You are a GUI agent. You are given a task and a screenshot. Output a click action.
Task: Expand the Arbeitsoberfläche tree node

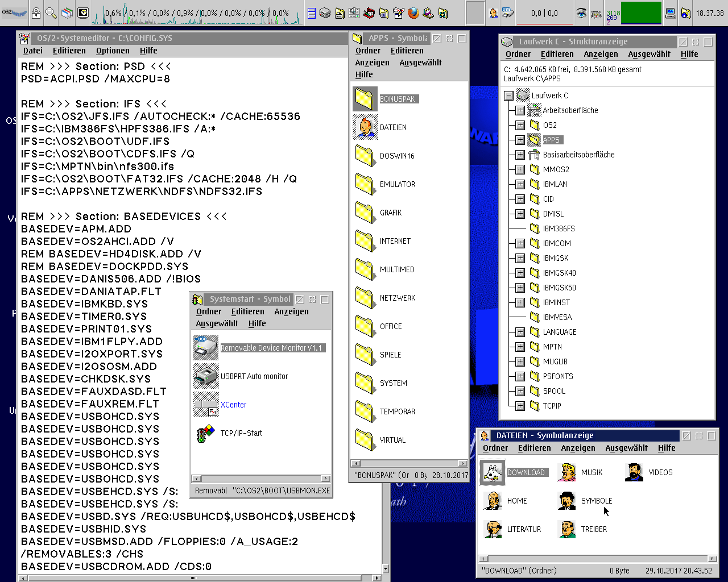[520, 110]
